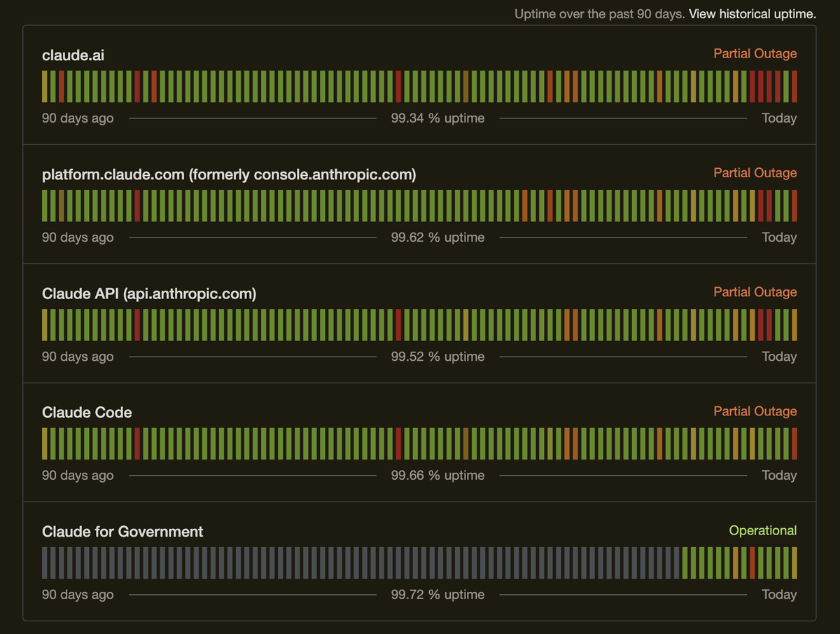Click Partial Outage status for claude.ai

pos(755,54)
